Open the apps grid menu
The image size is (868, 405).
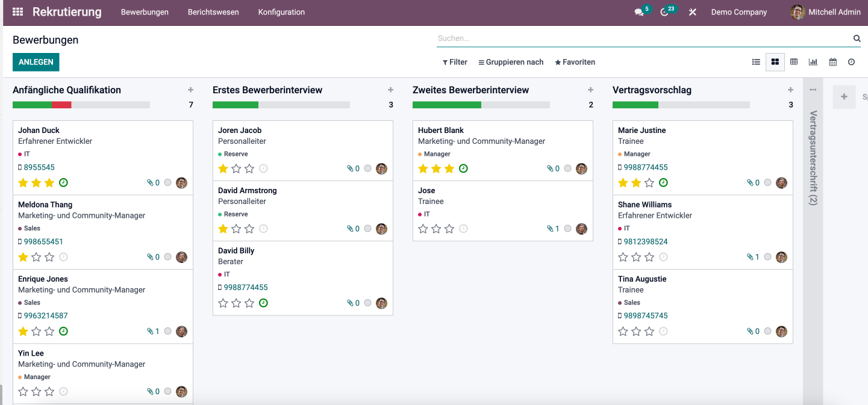click(x=18, y=12)
